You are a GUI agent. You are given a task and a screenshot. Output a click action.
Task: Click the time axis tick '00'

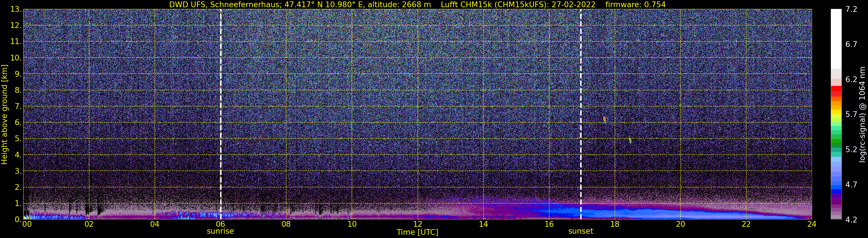tap(27, 224)
